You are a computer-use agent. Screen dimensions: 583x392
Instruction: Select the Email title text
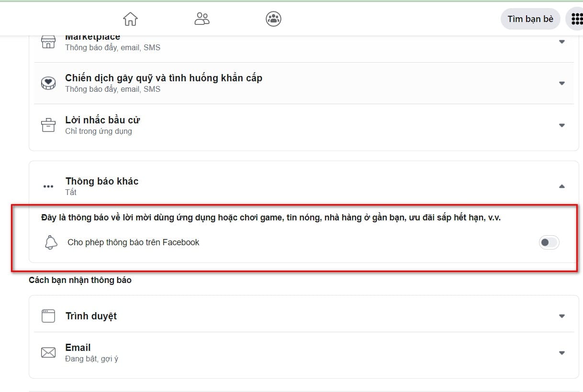coord(78,348)
